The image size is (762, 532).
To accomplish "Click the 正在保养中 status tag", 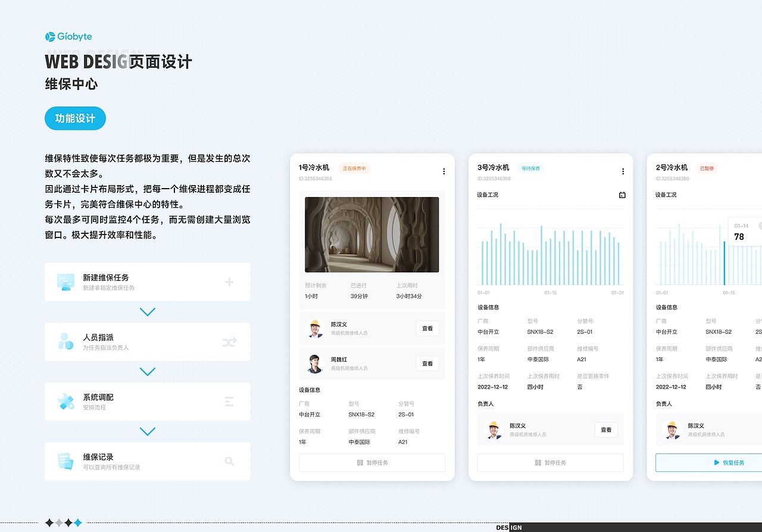I will (x=354, y=168).
